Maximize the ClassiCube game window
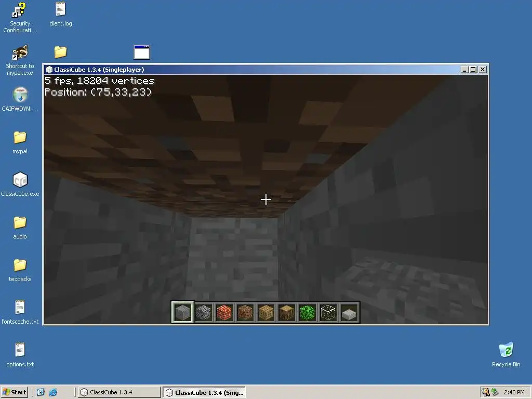This screenshot has height=399, width=532. coord(473,70)
